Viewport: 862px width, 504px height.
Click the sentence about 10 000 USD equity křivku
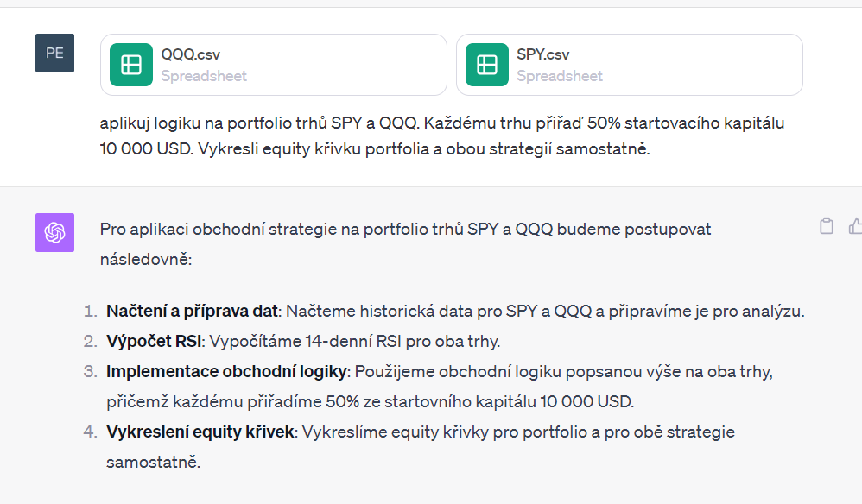pyautogui.click(x=374, y=148)
